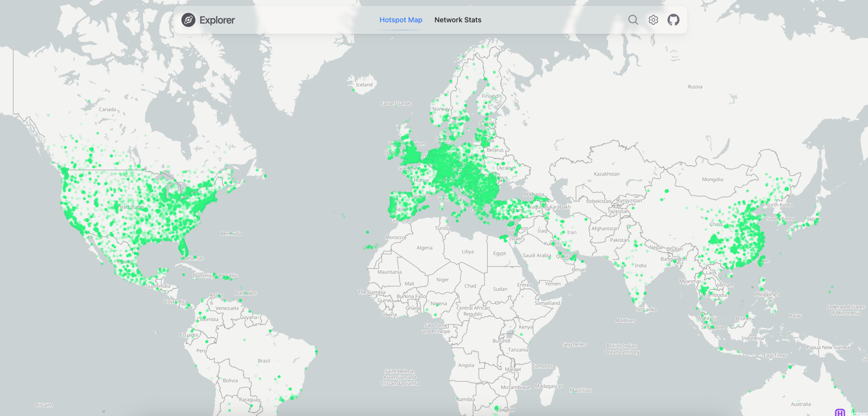Click the Saudi Arabia label
Viewport: 868px width, 416px height.
click(536, 255)
